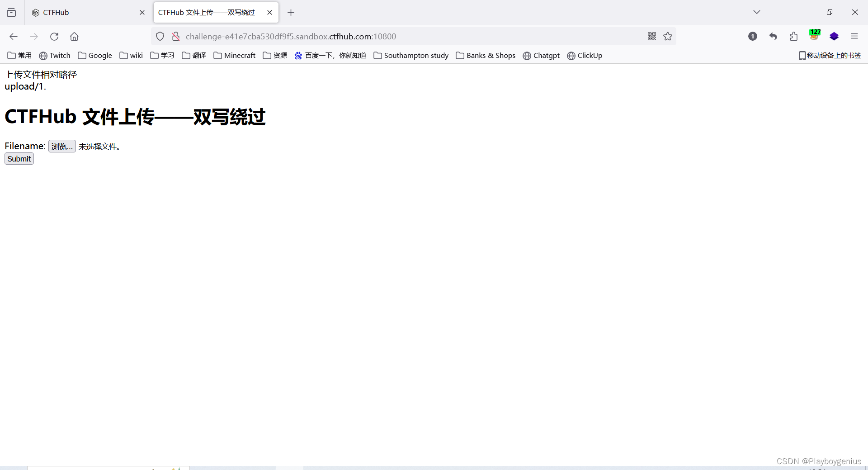
Task: Expand the 资源 bookmarks folder
Action: tap(275, 56)
